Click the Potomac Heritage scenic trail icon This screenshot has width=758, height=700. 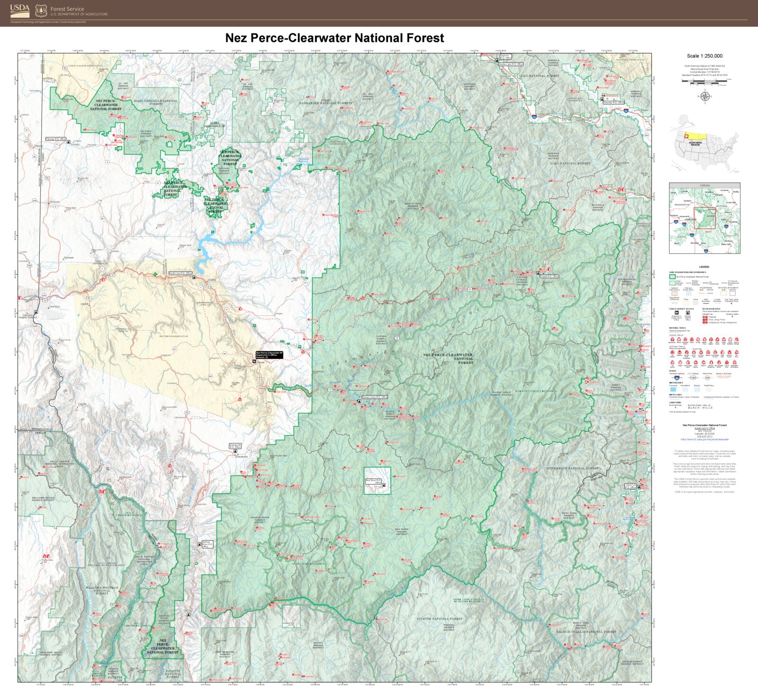click(737, 339)
